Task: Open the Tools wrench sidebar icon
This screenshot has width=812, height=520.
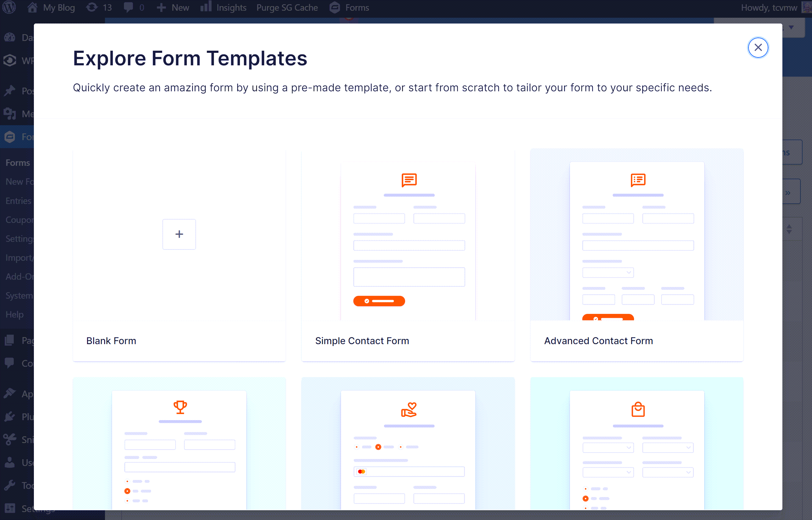Action: [x=10, y=485]
